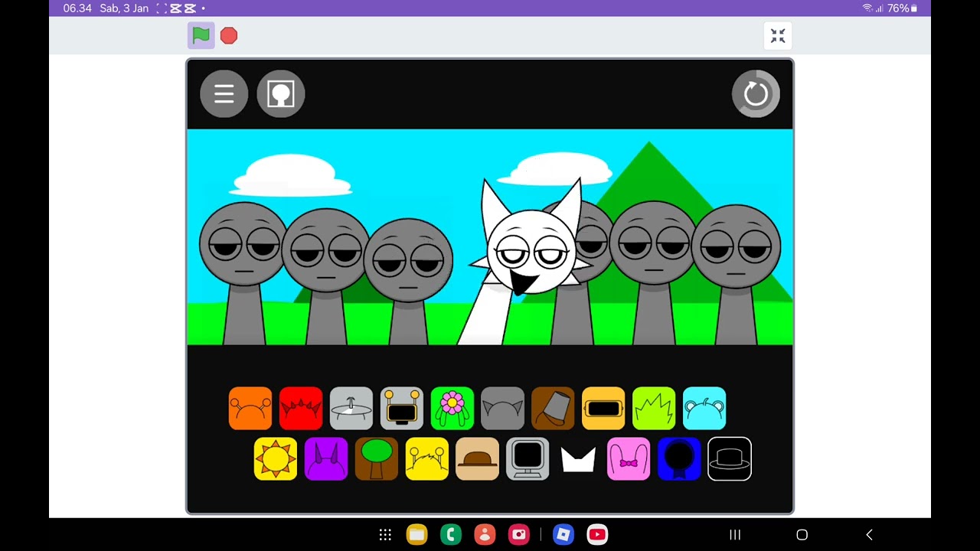The image size is (980, 551).
Task: Open the yellow files app in taskbar
Action: [416, 535]
